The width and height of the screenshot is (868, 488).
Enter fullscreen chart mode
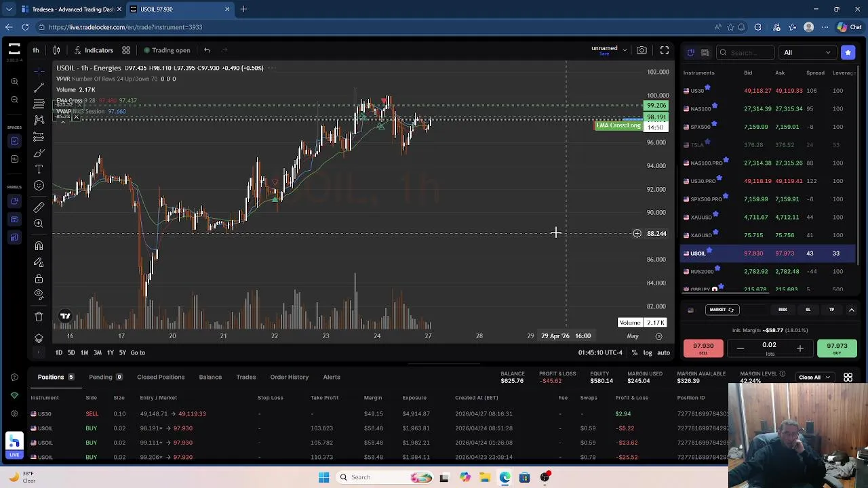[665, 50]
